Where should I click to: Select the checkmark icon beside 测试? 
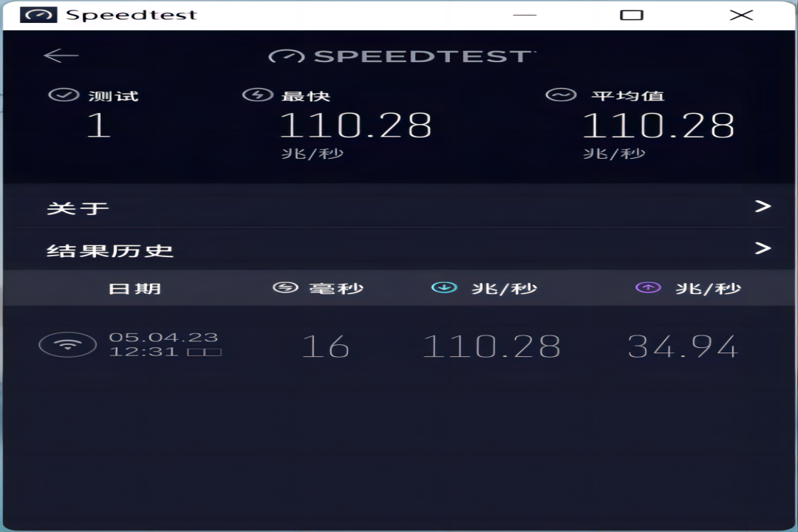[x=65, y=95]
